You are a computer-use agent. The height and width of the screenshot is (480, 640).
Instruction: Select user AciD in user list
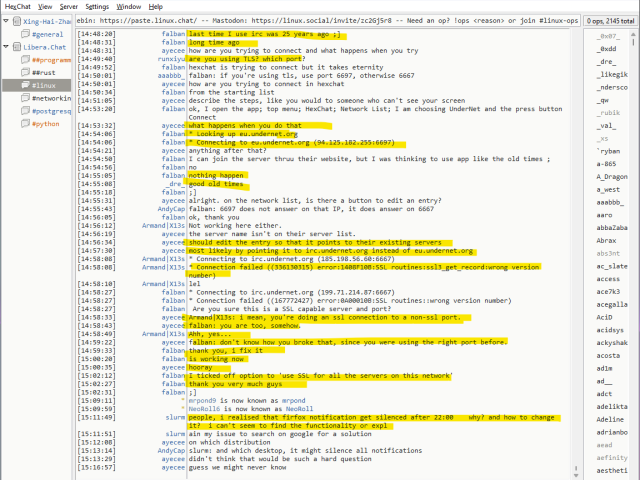(604, 317)
